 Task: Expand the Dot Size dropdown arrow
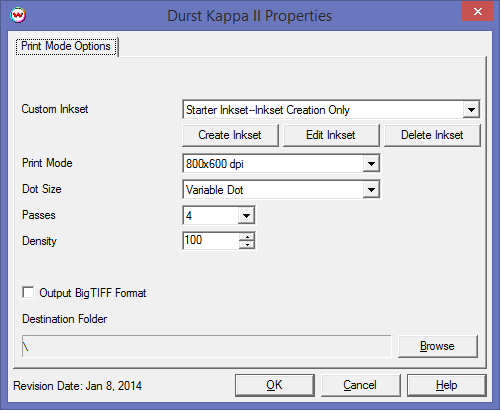coord(371,189)
